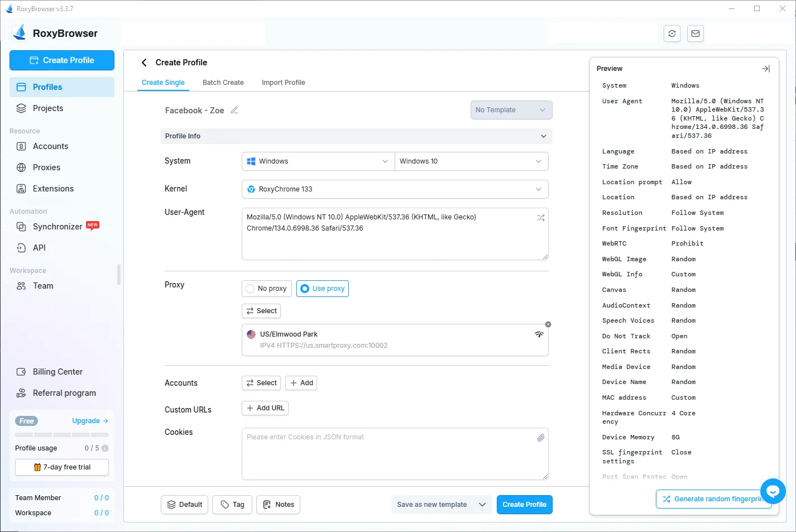Screen dimensions: 796x532
Task: Switch to Create Single tab
Action: point(163,83)
